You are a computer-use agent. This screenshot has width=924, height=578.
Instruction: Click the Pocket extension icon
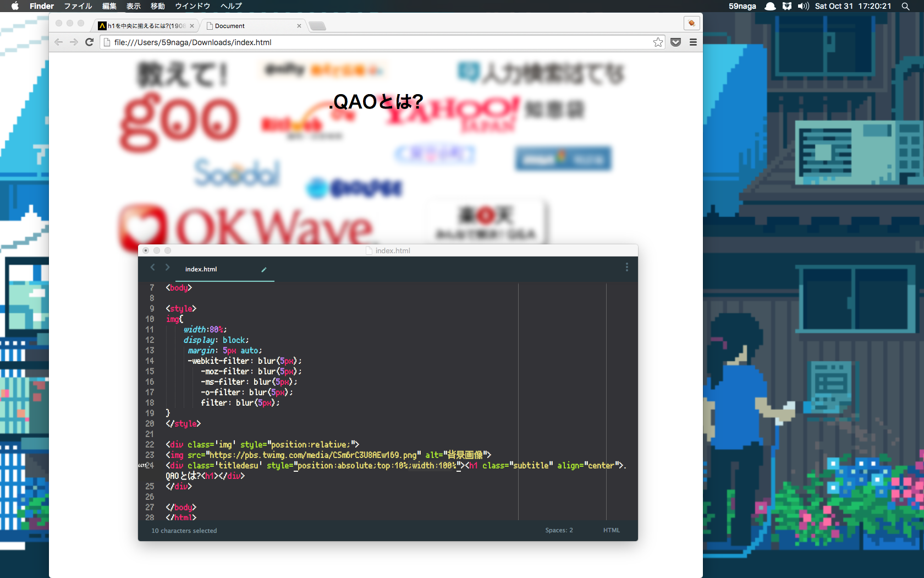click(x=676, y=42)
